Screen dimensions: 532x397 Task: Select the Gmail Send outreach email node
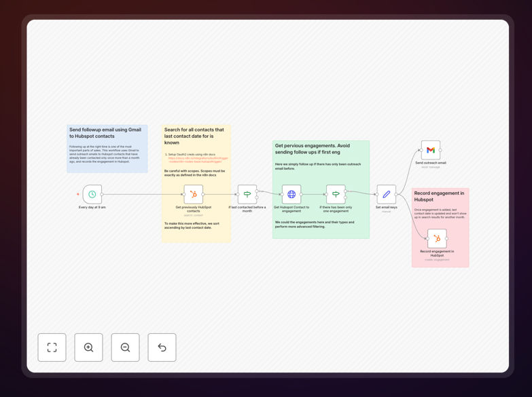tap(431, 150)
